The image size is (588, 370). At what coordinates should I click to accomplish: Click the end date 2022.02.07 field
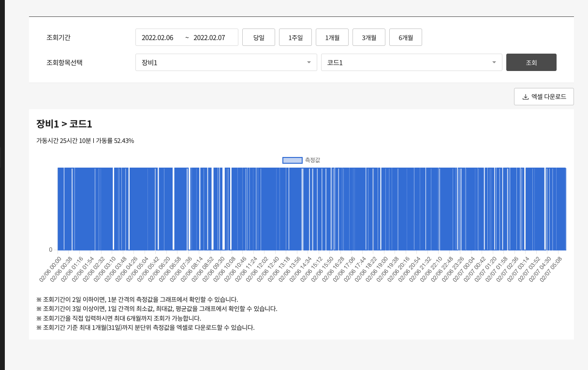pyautogui.click(x=209, y=38)
